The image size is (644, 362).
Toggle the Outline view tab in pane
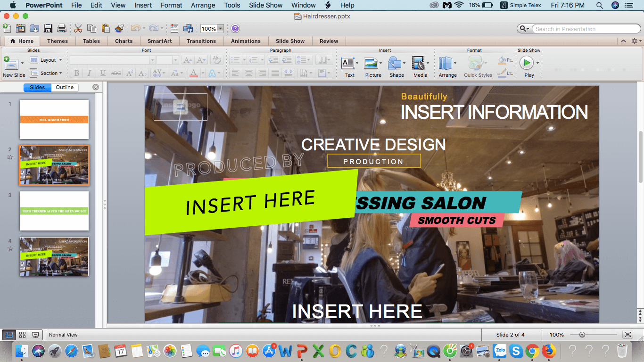click(65, 87)
